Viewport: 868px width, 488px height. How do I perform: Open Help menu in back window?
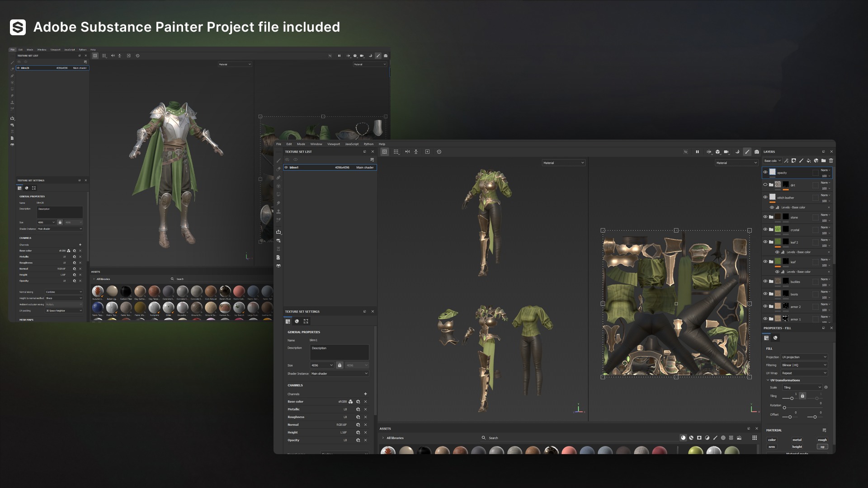click(x=93, y=50)
